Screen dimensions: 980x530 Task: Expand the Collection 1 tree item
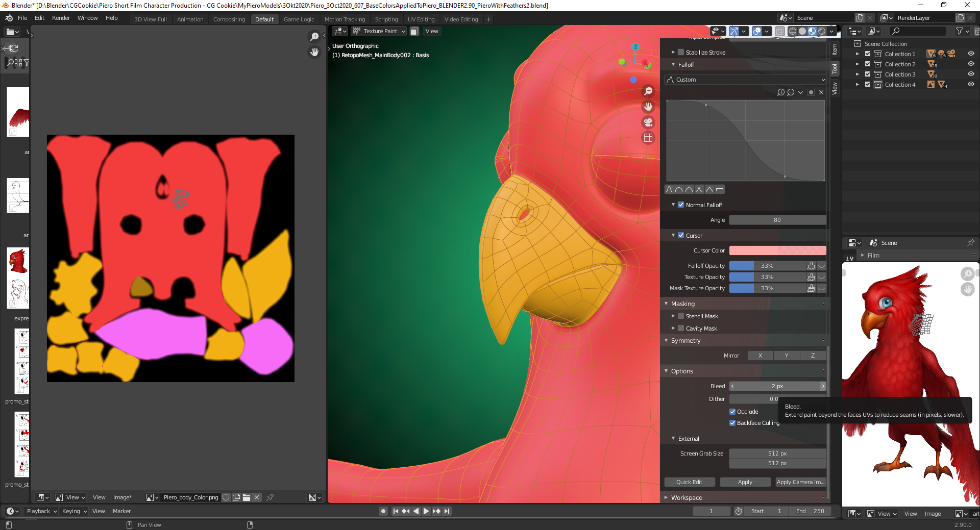pyautogui.click(x=857, y=54)
